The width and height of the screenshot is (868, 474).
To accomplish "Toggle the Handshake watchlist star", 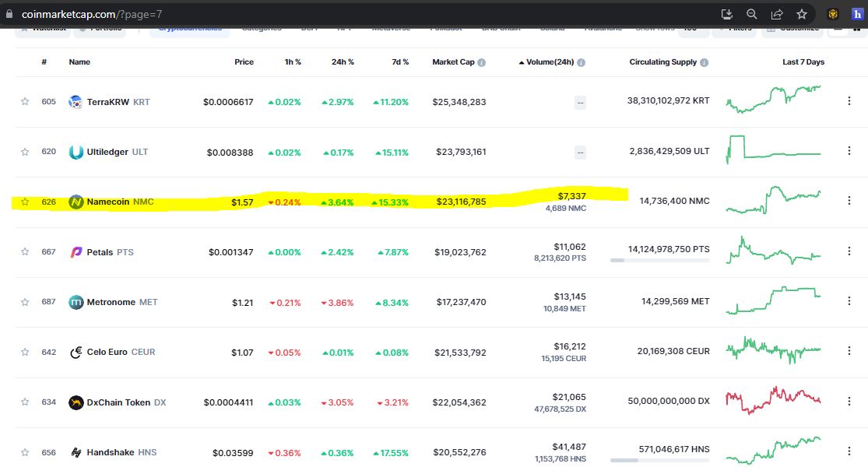I will click(x=25, y=452).
